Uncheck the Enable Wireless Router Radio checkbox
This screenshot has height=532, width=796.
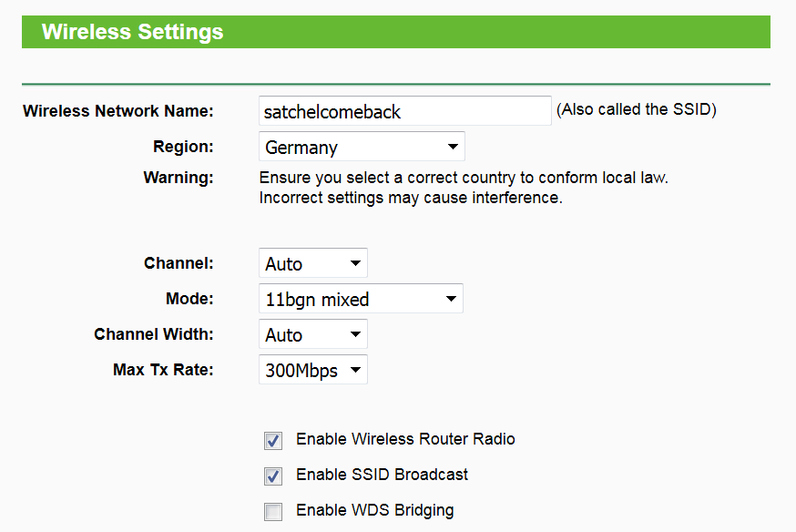coord(273,441)
